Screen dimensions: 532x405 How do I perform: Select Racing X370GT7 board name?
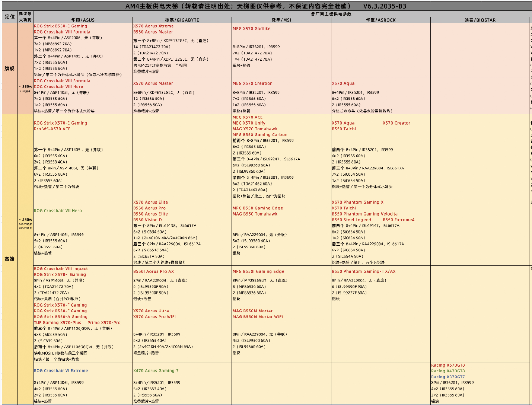pyautogui.click(x=448, y=377)
